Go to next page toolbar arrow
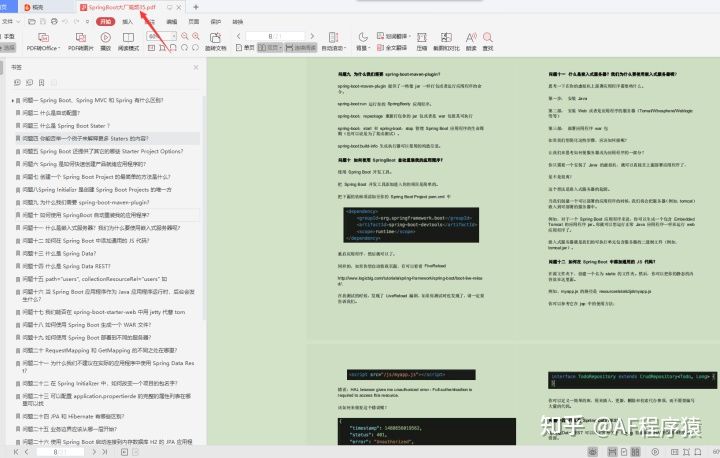Viewport: 720px width, 458px height. pos(312,36)
